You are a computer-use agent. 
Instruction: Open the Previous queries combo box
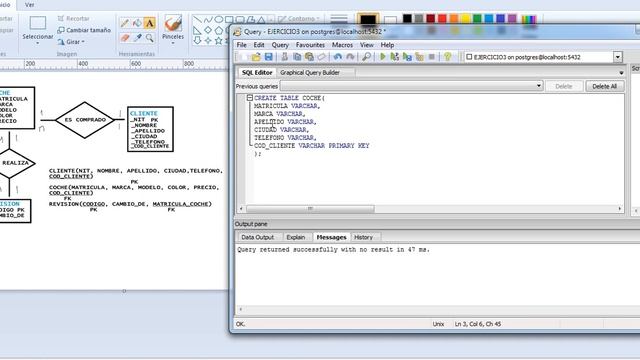click(x=411, y=86)
